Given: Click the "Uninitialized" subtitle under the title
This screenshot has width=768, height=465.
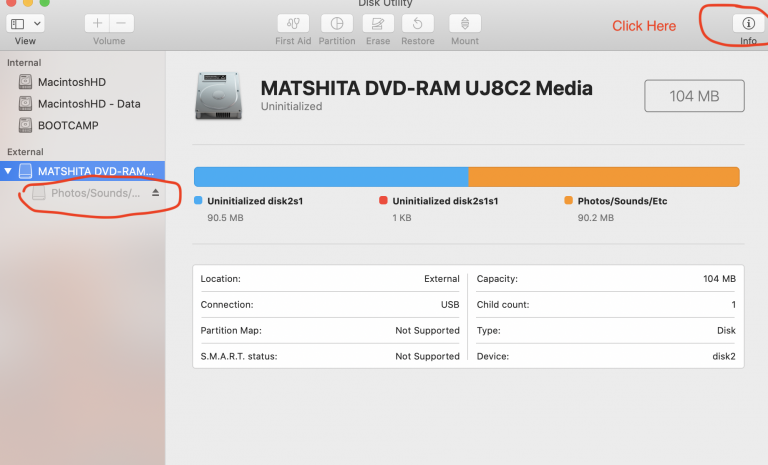Looking at the screenshot, I should (291, 106).
